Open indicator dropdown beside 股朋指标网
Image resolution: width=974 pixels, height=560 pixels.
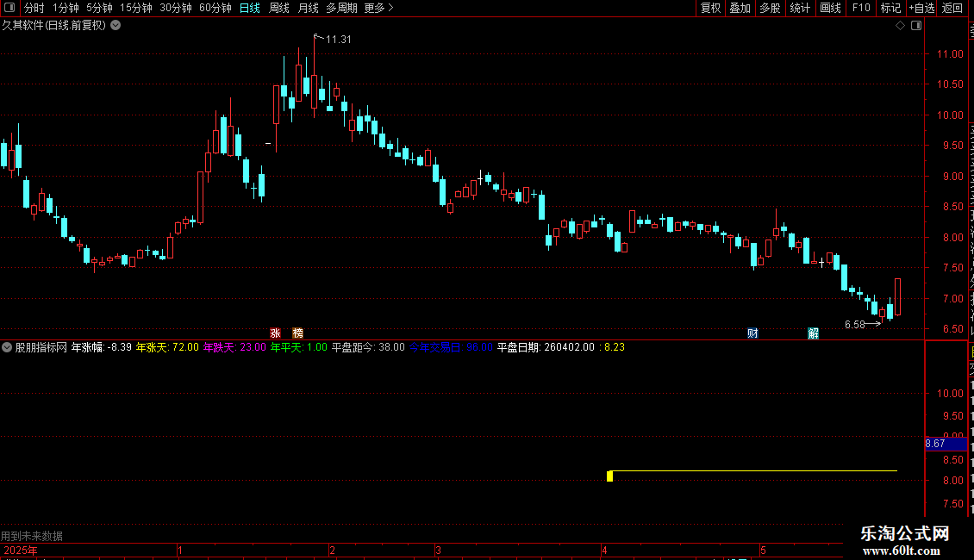[7, 348]
